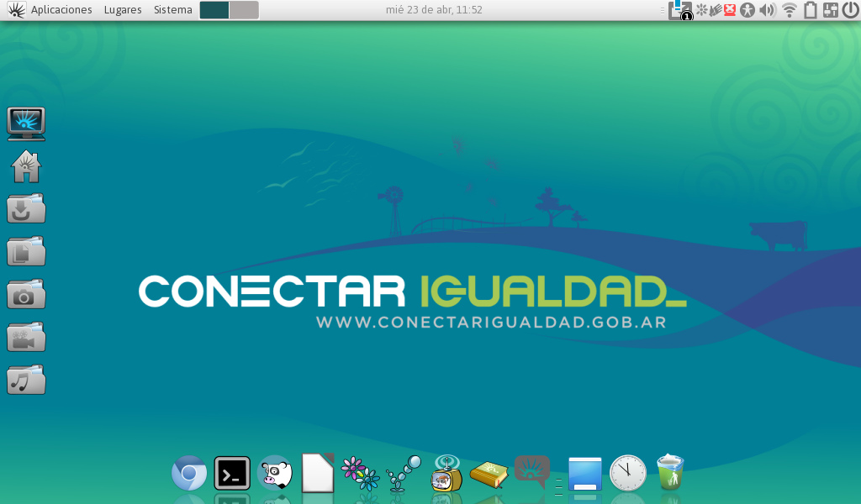
Task: Open the grey speech bubble sun app
Action: [x=532, y=471]
